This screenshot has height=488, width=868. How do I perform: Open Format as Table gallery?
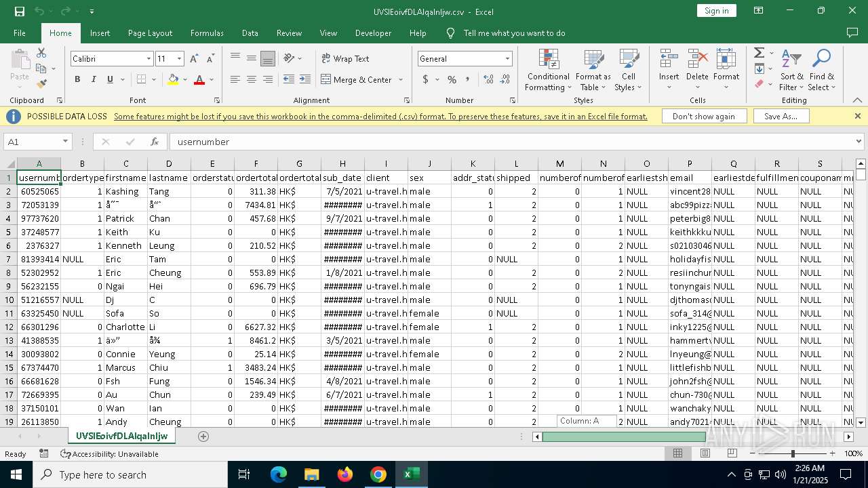tap(593, 70)
